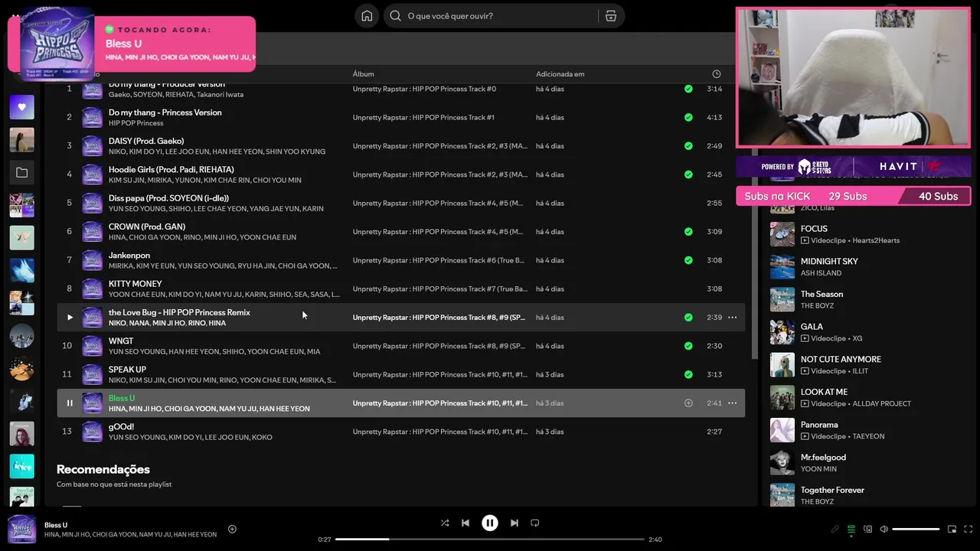Pause Bless U from its row icon
Viewport: 980px width, 551px height.
[70, 403]
